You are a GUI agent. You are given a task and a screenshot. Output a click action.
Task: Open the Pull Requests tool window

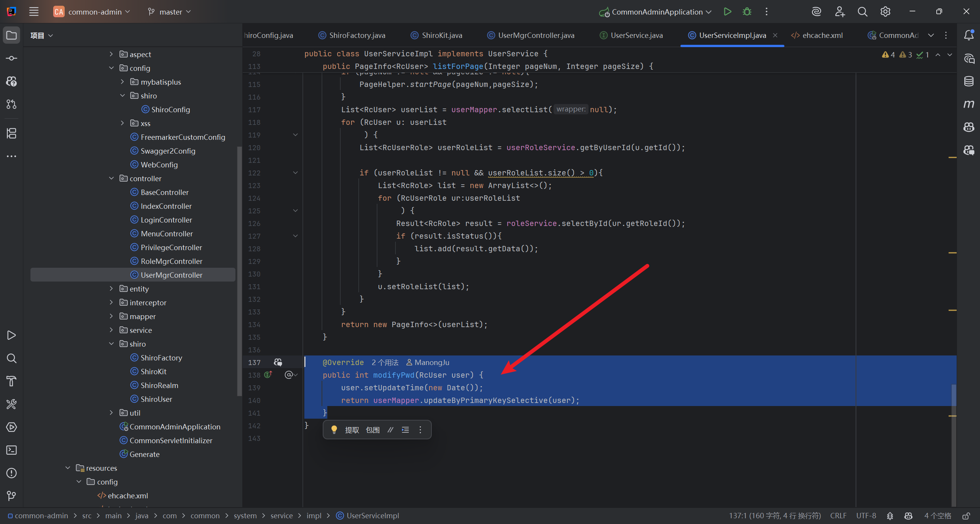coord(11,104)
